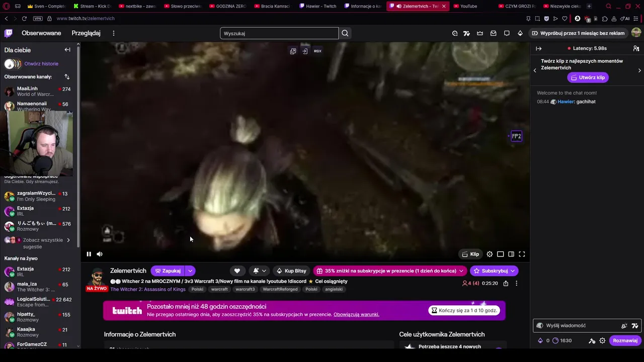Click the FF2 badge on the video

(517, 136)
